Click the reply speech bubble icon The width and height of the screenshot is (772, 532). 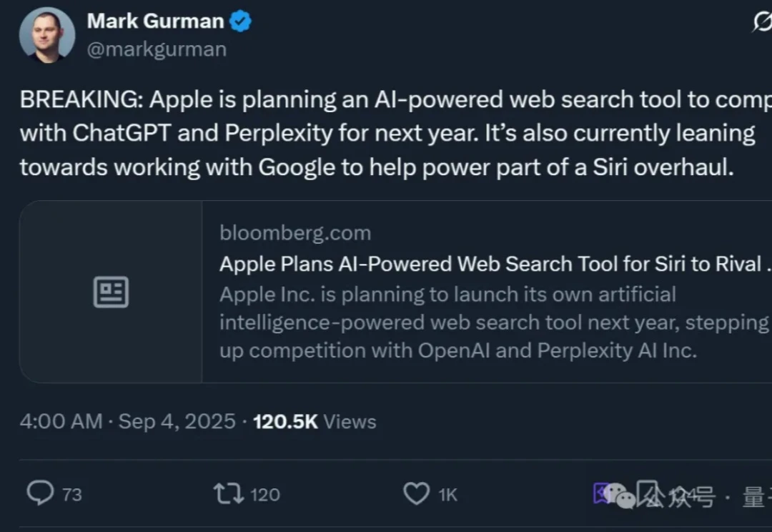[x=40, y=493]
